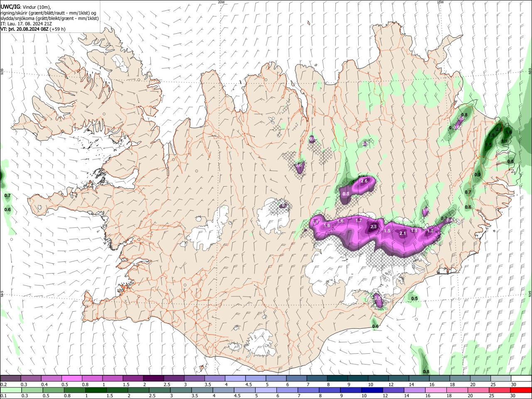The image size is (532, 399).
Task: Click the 3.5 label in the upper scale
Action: point(208,384)
